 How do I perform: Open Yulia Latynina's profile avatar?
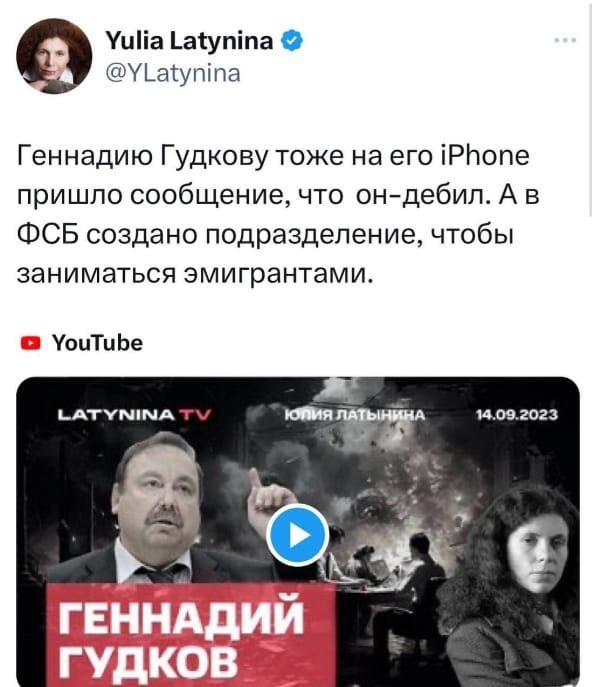[x=54, y=56]
